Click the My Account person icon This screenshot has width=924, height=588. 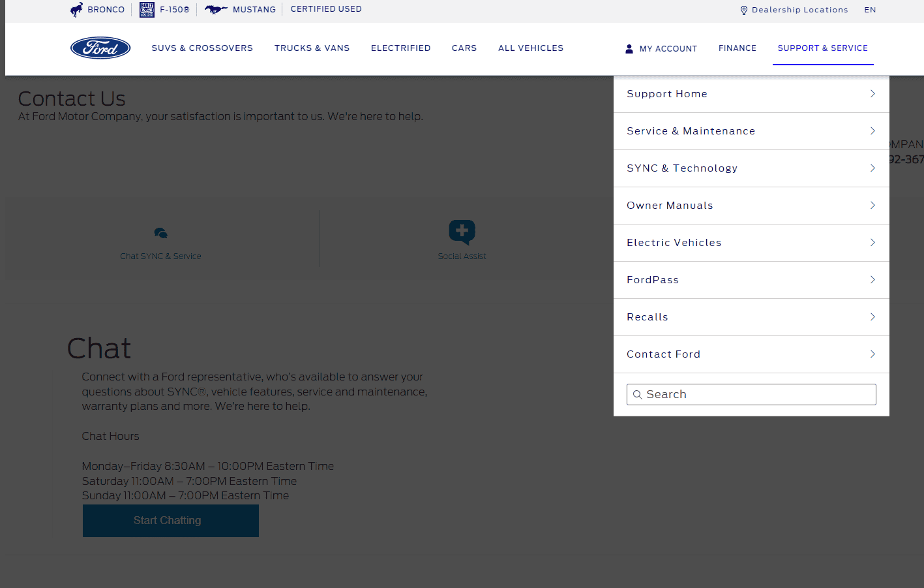click(x=629, y=48)
